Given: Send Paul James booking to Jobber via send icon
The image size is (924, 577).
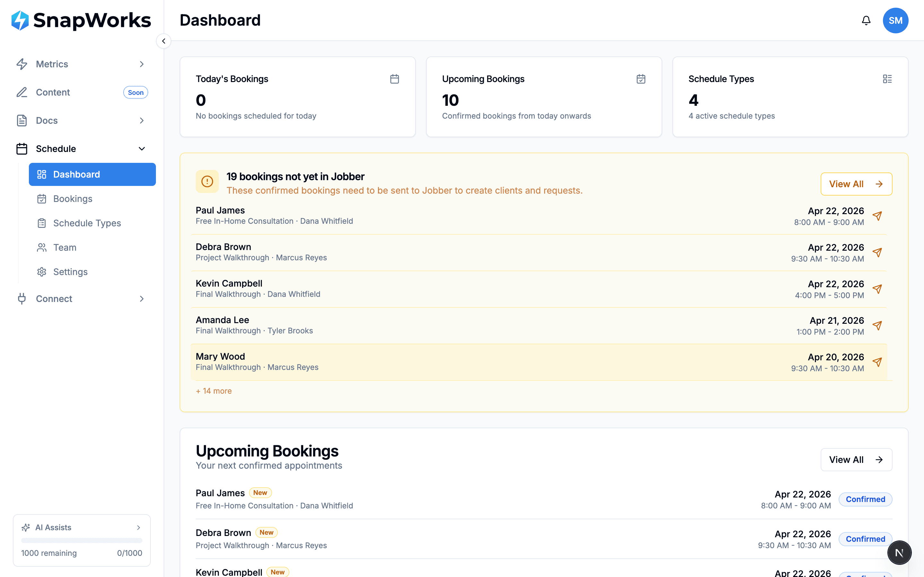Looking at the screenshot, I should (x=878, y=216).
